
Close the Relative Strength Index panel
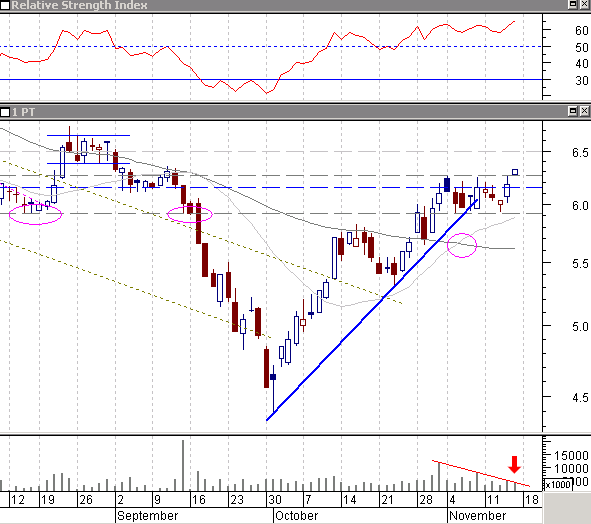[584, 5]
